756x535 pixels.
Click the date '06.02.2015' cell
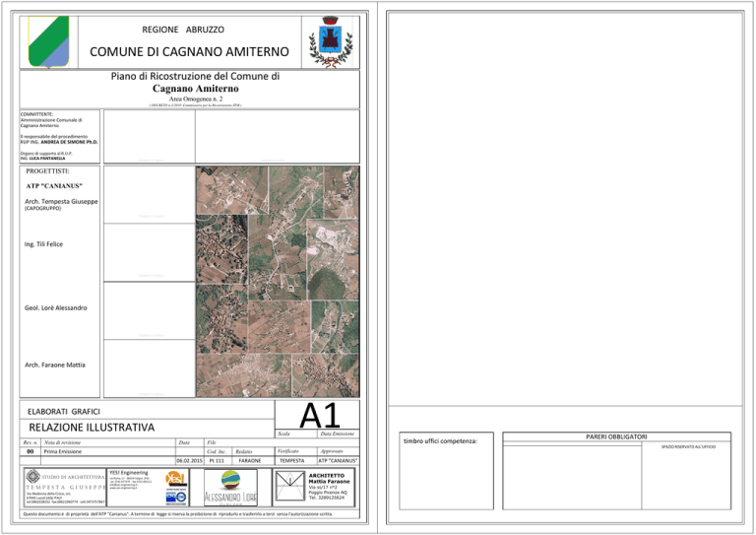click(189, 461)
